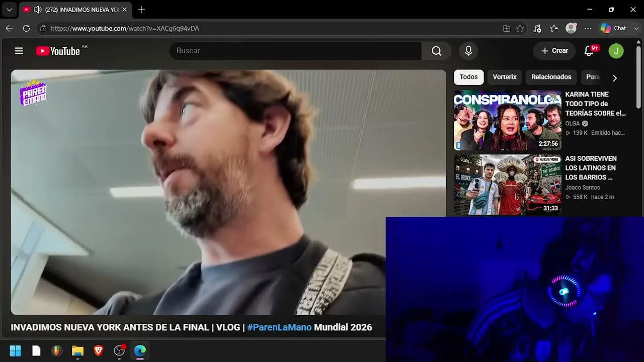Viewport: 644px width, 362px height.
Task: Open the Bronx Nueva York video thumbnail
Action: [508, 185]
